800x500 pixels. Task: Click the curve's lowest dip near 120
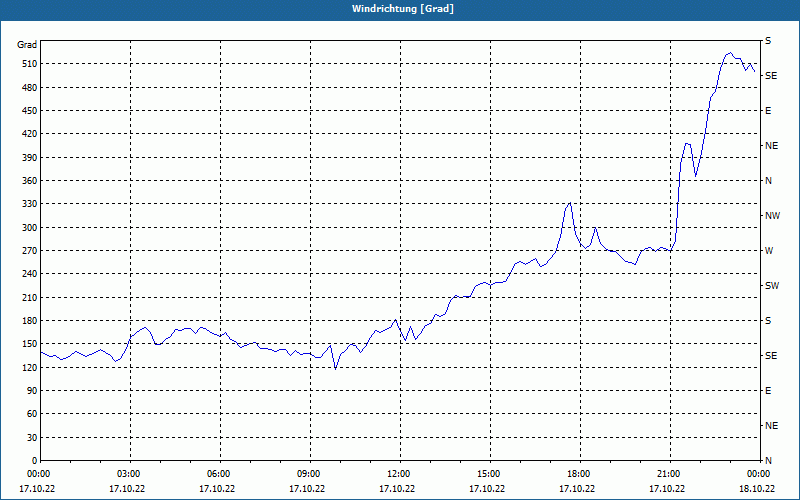click(x=335, y=368)
